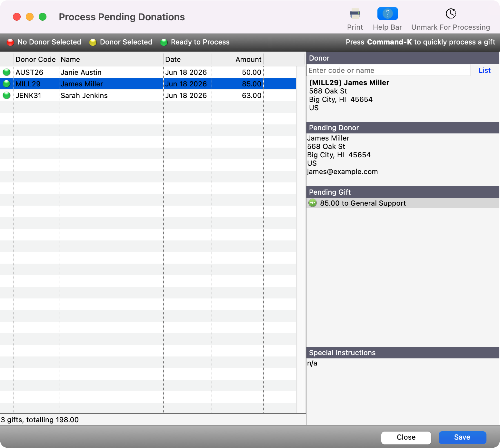Image resolution: width=500 pixels, height=448 pixels.
Task: Sort by the Date column header
Action: pos(188,59)
